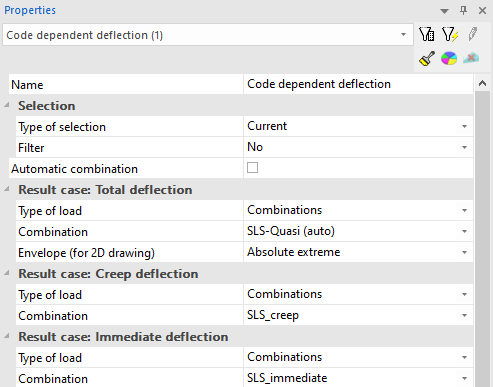Collapse Result case: Total deflection section

7,189
